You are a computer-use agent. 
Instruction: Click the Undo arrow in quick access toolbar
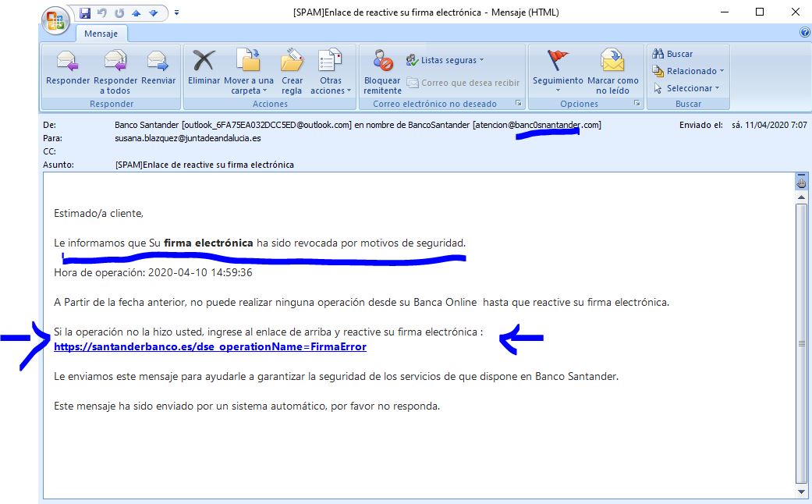(102, 13)
